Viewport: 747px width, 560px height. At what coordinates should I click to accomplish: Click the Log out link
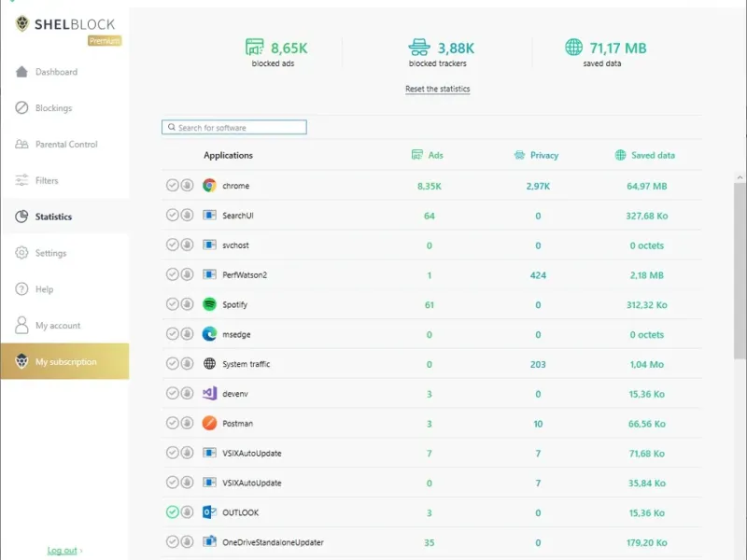click(63, 551)
